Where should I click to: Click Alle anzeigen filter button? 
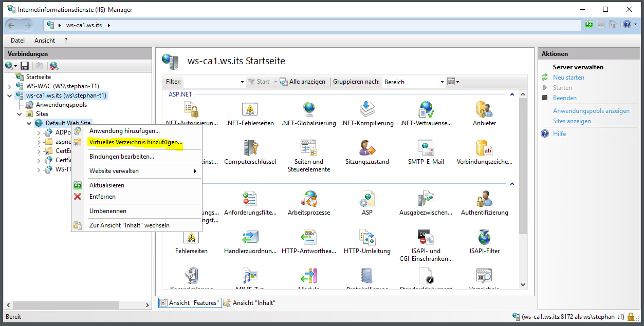(303, 82)
